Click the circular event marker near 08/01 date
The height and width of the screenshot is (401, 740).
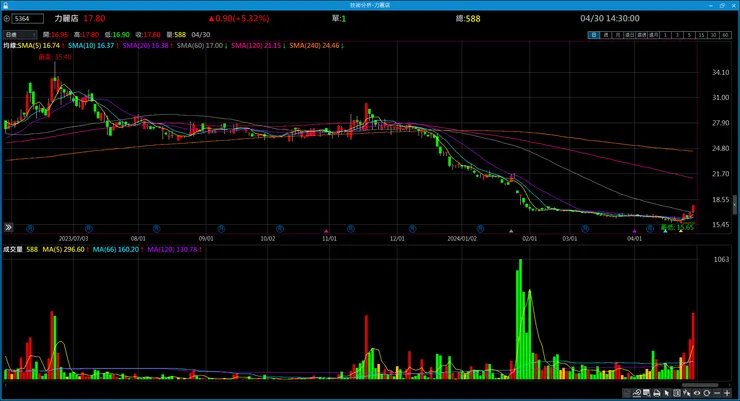click(157, 229)
